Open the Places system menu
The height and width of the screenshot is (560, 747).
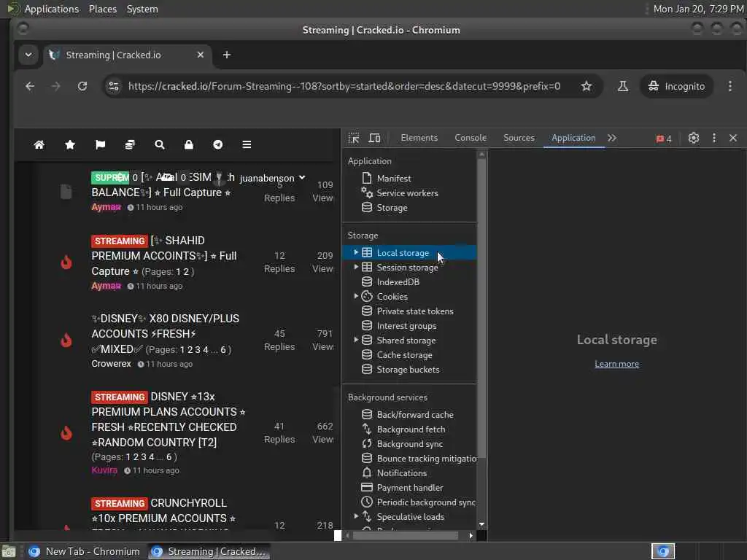tap(103, 9)
